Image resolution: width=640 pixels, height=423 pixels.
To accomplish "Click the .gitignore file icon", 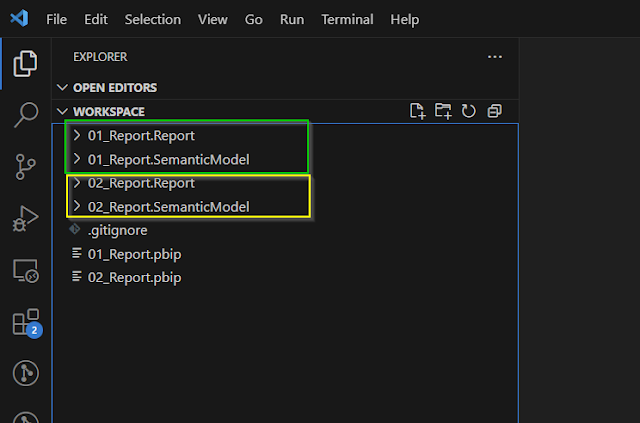I will 75,229.
